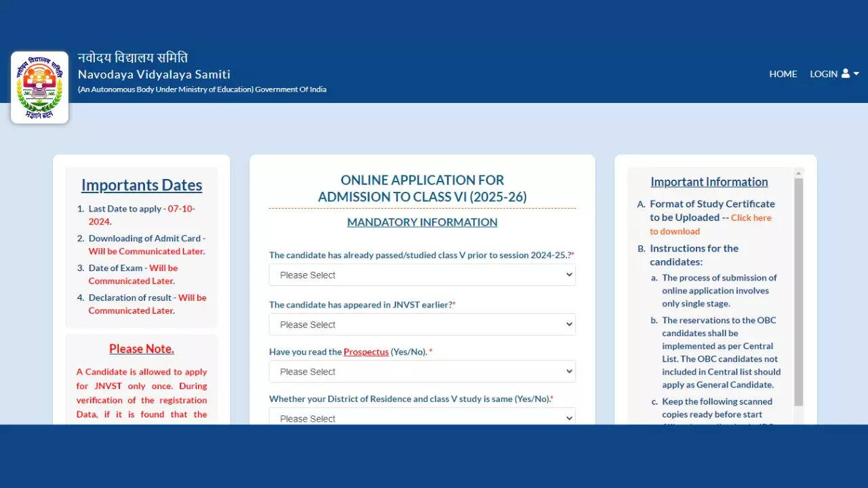Click the 'Important Information' heading
The width and height of the screenshot is (868, 488).
(709, 182)
